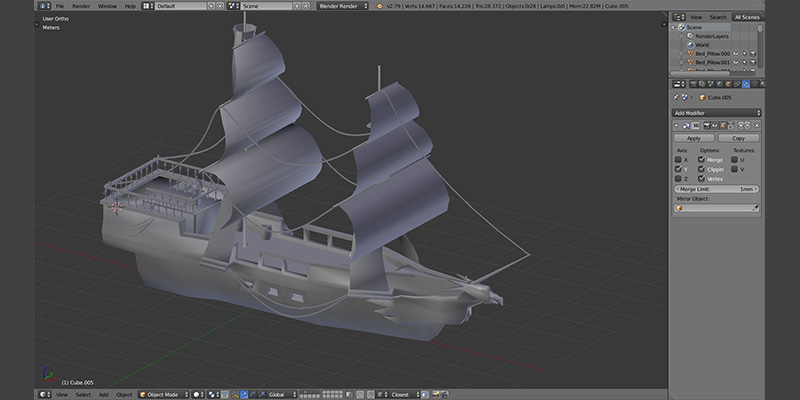This screenshot has height=400, width=800.
Task: Remove the Mirror modifier
Action: pos(757,125)
